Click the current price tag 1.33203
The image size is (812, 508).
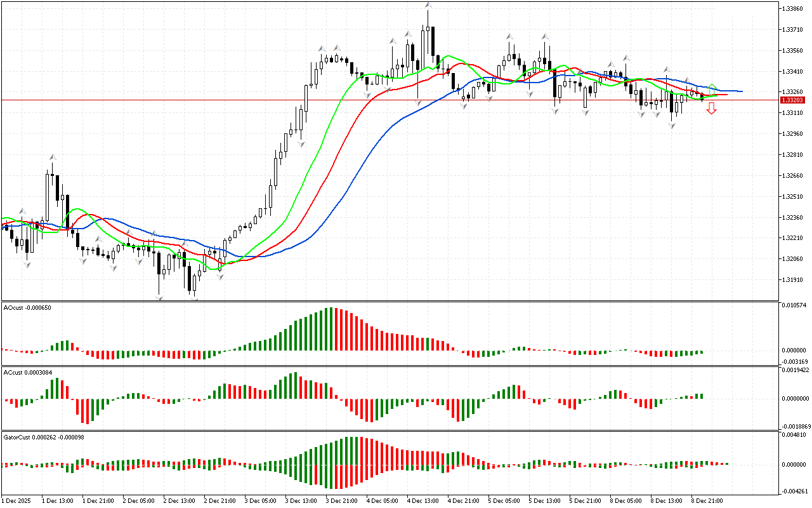point(793,100)
